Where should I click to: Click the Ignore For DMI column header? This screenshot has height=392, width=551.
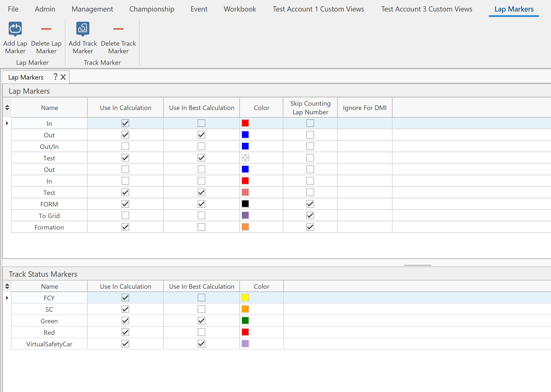(x=365, y=108)
